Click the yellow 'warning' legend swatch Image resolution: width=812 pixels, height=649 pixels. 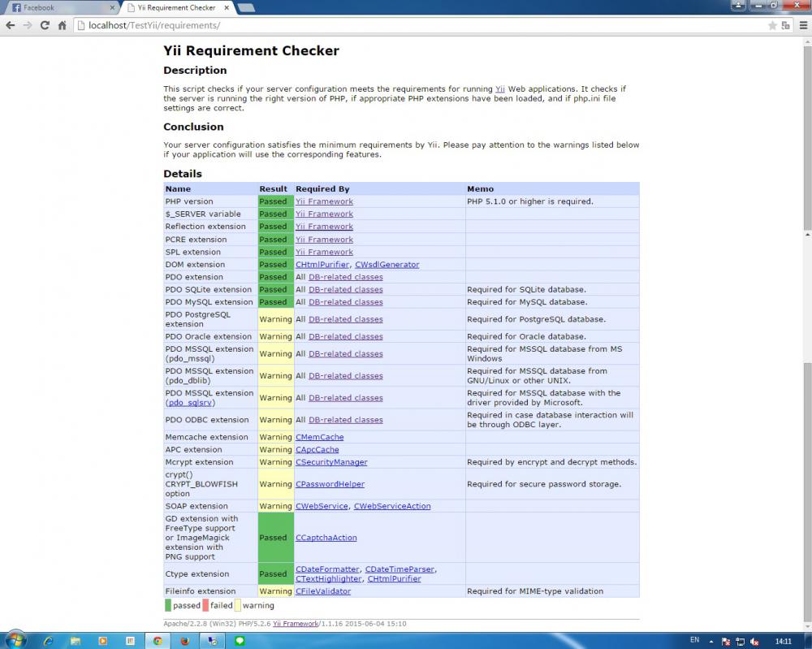click(238, 605)
